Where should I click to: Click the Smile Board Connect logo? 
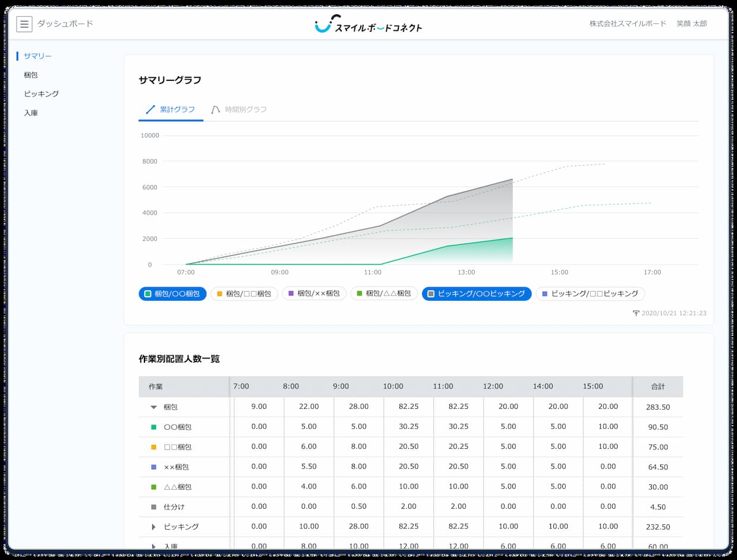point(368,24)
